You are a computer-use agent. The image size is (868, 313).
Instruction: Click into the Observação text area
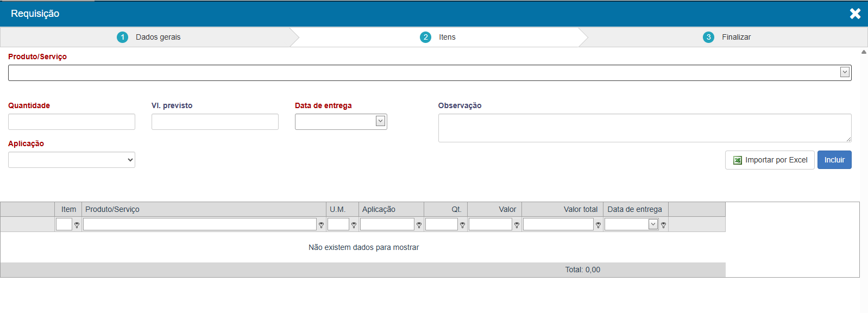[x=644, y=128]
